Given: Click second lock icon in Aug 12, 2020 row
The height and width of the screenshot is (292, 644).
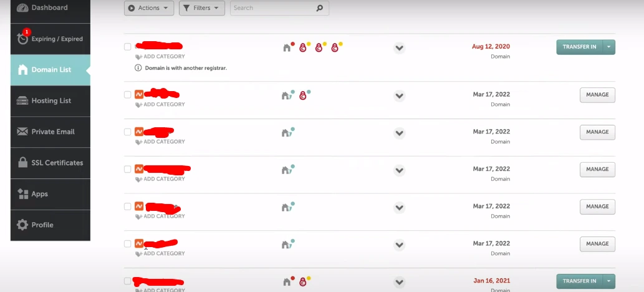Looking at the screenshot, I should tap(319, 47).
